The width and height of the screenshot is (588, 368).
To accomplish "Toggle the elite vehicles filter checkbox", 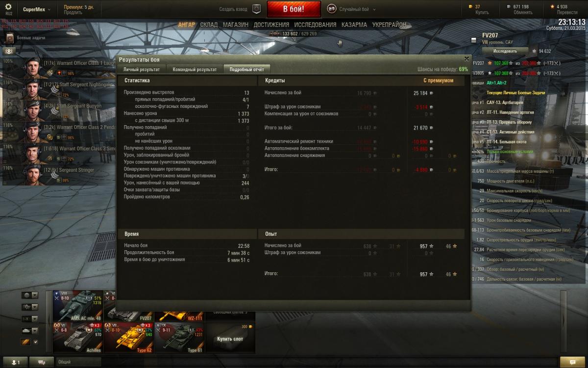I will 35,342.
